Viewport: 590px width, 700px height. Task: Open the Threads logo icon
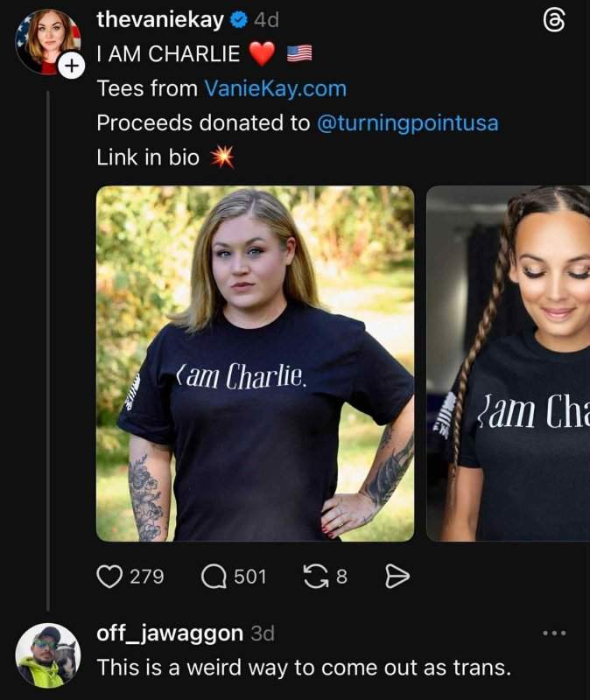554,22
